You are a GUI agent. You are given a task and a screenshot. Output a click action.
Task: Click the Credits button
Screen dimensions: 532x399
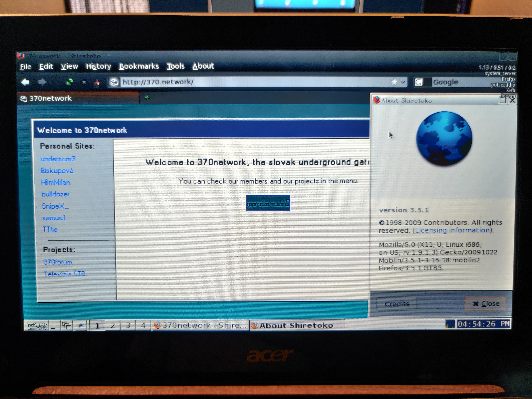coord(397,304)
